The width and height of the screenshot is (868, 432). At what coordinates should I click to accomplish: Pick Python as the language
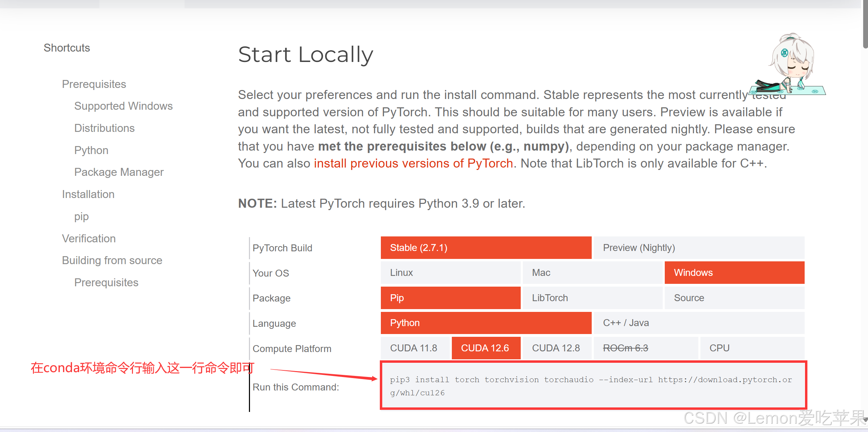point(486,323)
